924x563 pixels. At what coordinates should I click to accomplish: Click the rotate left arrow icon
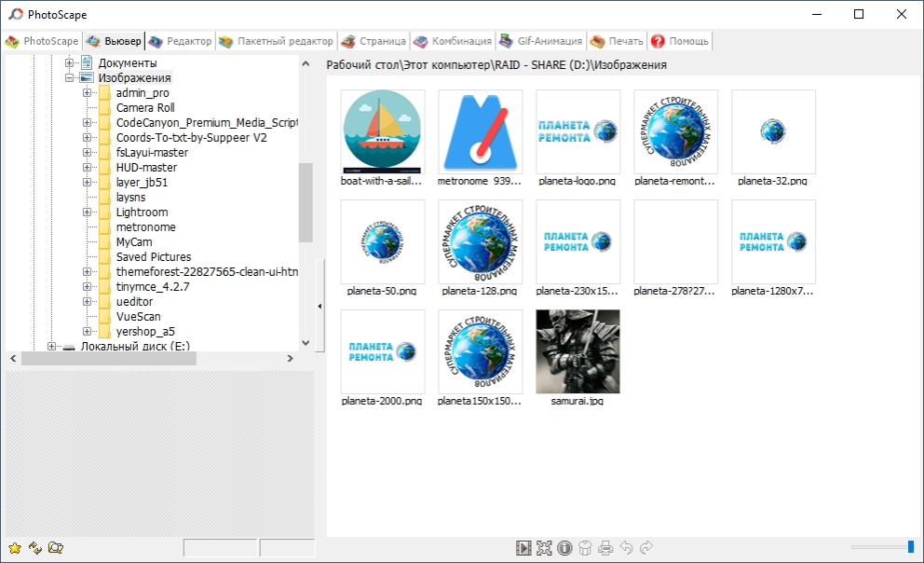tap(626, 548)
